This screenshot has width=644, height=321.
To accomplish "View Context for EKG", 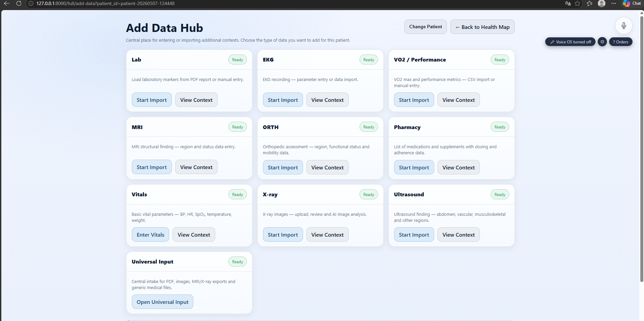I will pos(328,100).
